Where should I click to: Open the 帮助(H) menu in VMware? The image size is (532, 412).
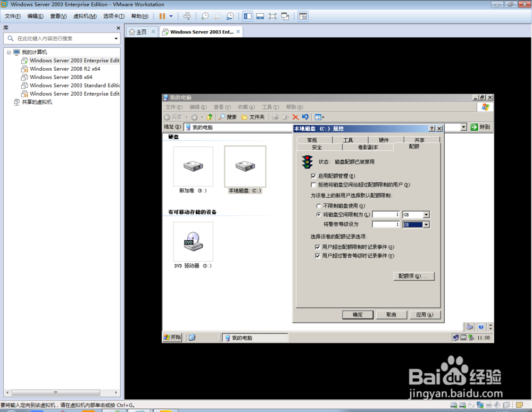pyautogui.click(x=139, y=16)
